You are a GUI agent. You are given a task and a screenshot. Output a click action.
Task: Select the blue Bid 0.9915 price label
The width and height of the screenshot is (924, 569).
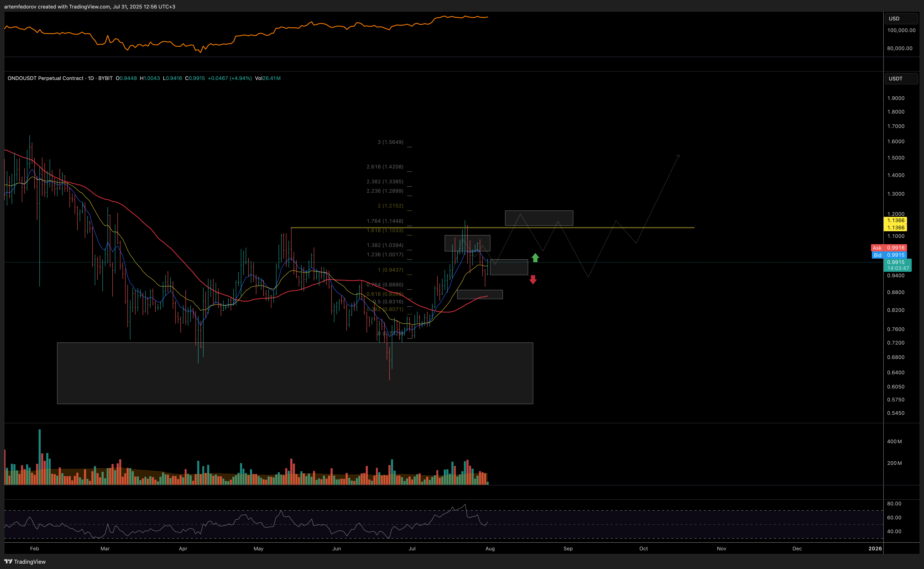click(889, 255)
